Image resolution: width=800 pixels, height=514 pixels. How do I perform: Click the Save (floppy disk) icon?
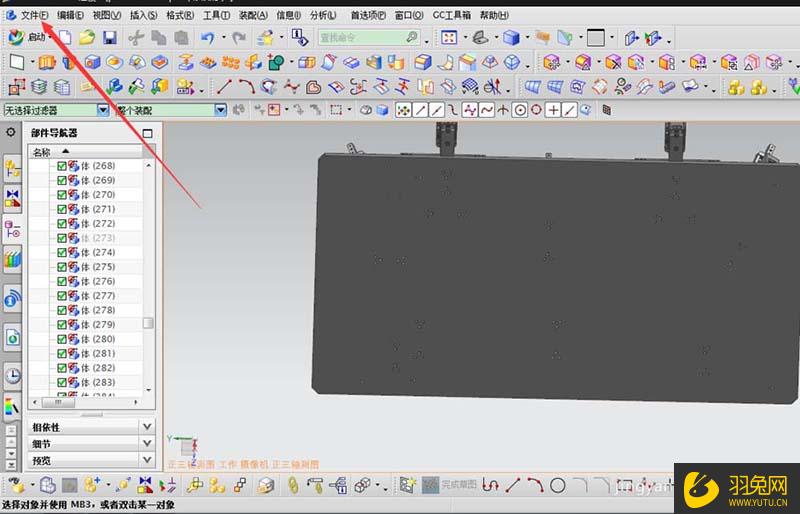[x=109, y=37]
